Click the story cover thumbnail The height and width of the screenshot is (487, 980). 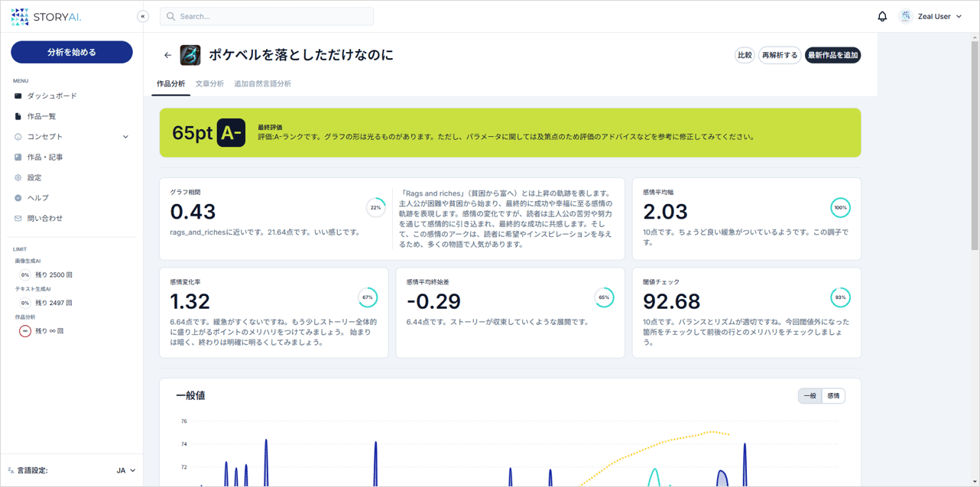pyautogui.click(x=190, y=55)
